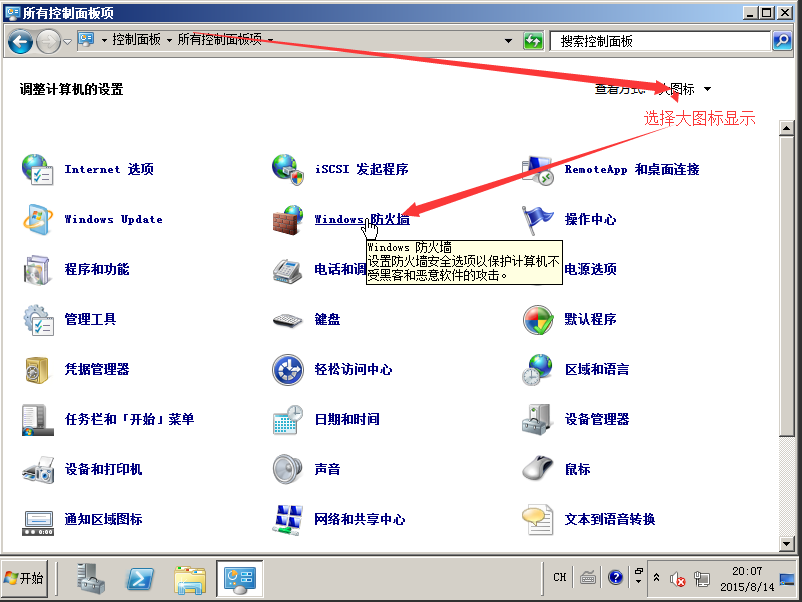The image size is (802, 602).
Task: Open the 程序和功能 link
Action: point(97,269)
